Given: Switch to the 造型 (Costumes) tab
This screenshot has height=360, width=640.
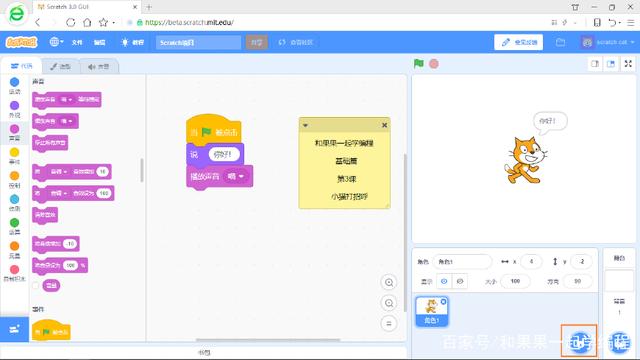Looking at the screenshot, I should point(60,67).
